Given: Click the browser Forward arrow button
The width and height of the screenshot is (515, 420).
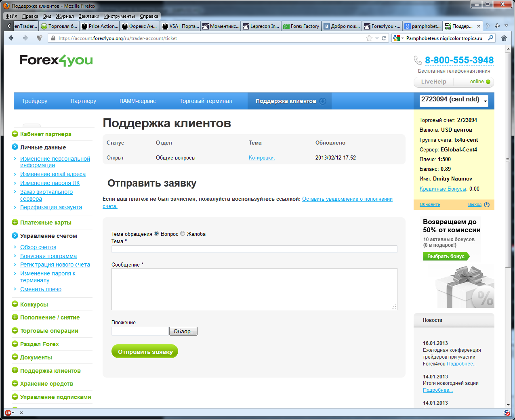Looking at the screenshot, I should (x=25, y=38).
